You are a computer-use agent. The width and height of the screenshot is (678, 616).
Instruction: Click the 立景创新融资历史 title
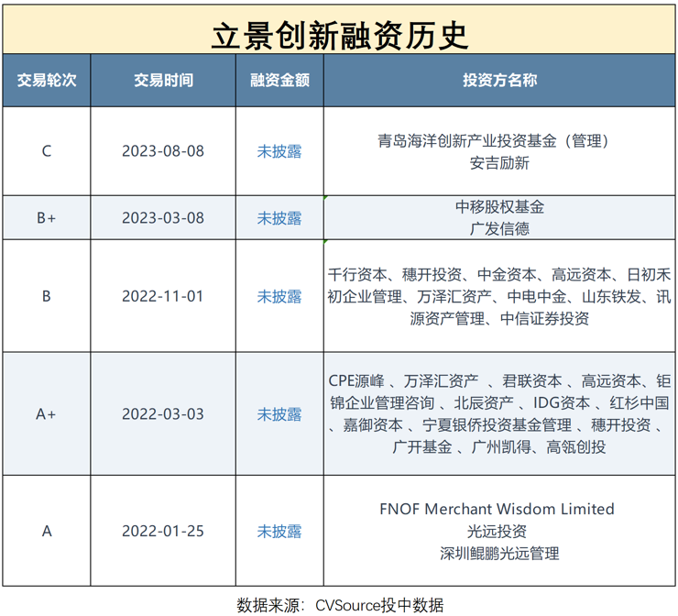click(339, 34)
